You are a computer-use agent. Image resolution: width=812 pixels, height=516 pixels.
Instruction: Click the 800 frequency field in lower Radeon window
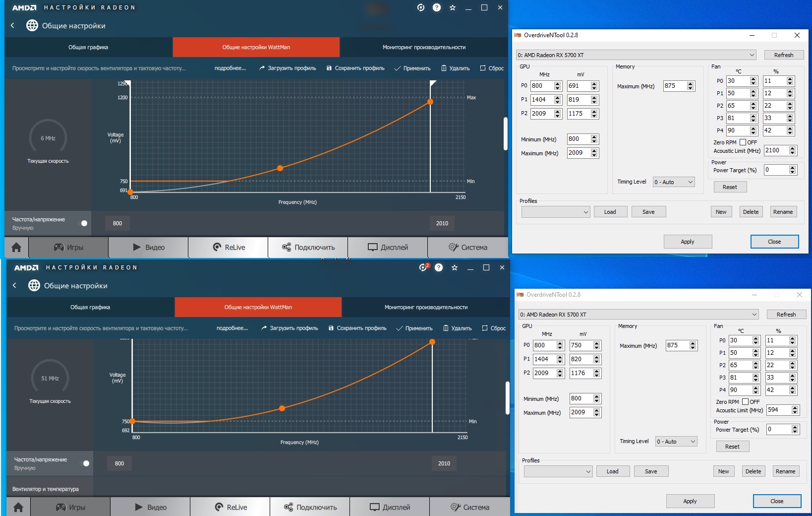[x=119, y=463]
